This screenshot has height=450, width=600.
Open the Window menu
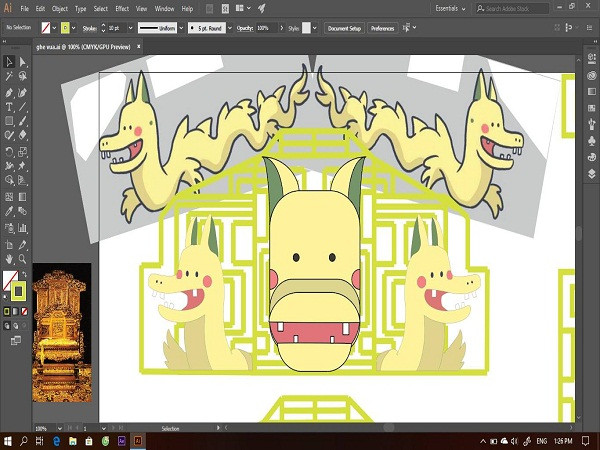165,8
